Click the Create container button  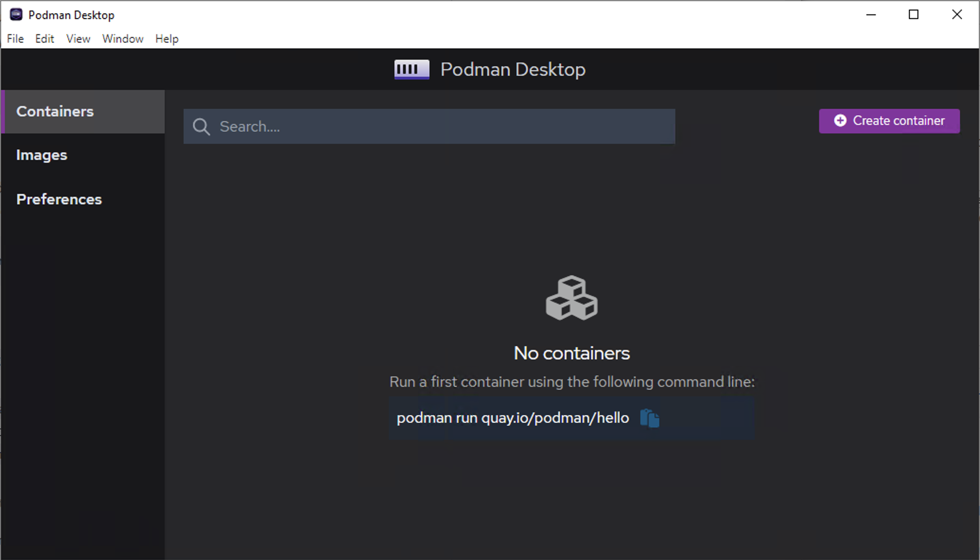point(889,121)
